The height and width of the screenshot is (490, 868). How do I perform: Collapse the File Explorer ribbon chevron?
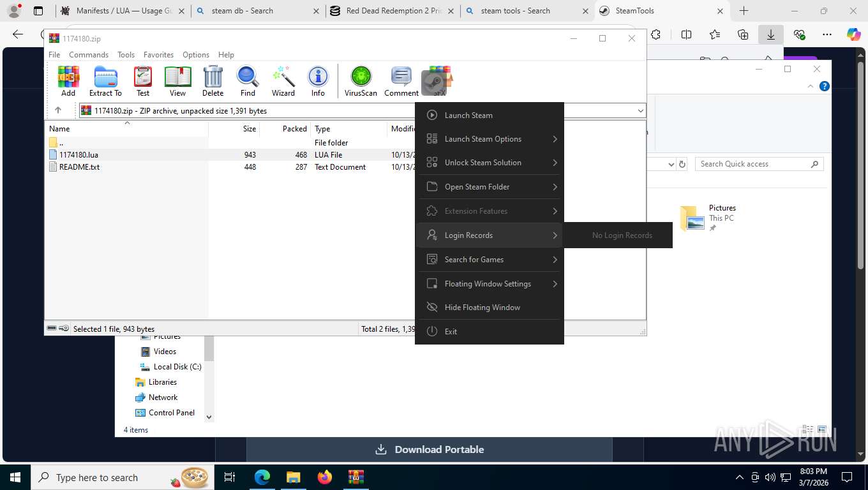click(x=811, y=86)
